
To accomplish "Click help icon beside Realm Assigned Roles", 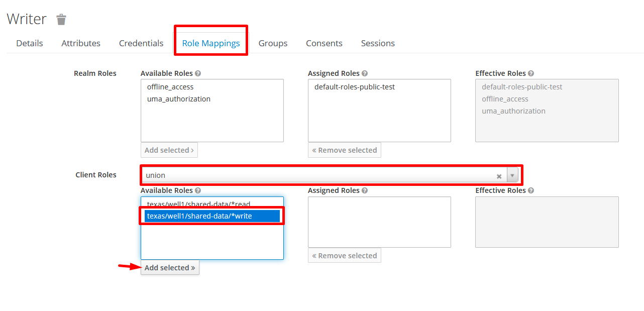I will coord(365,73).
